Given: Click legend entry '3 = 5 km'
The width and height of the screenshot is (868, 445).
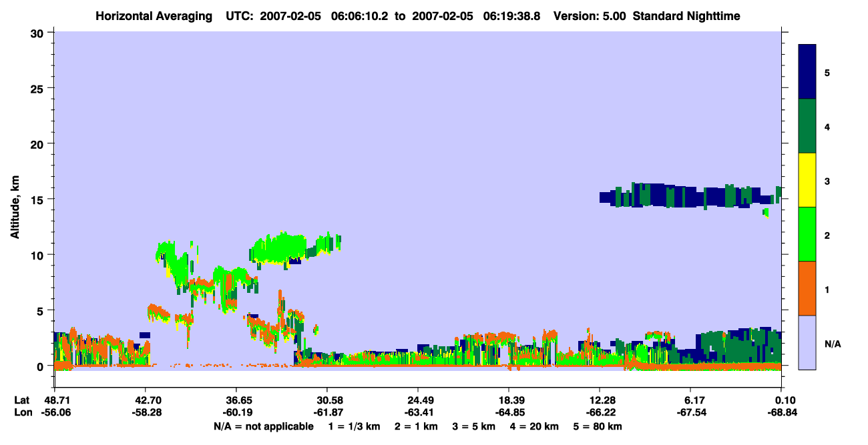Looking at the screenshot, I should 475,426.
